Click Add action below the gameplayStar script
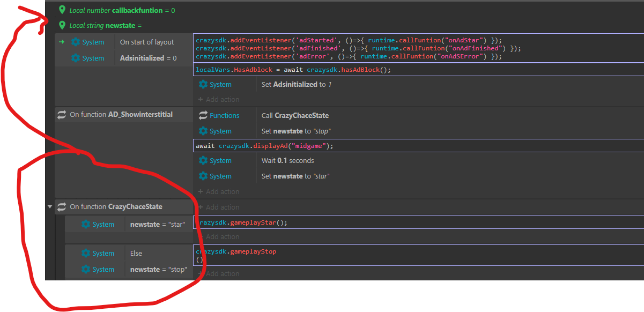 coord(219,236)
